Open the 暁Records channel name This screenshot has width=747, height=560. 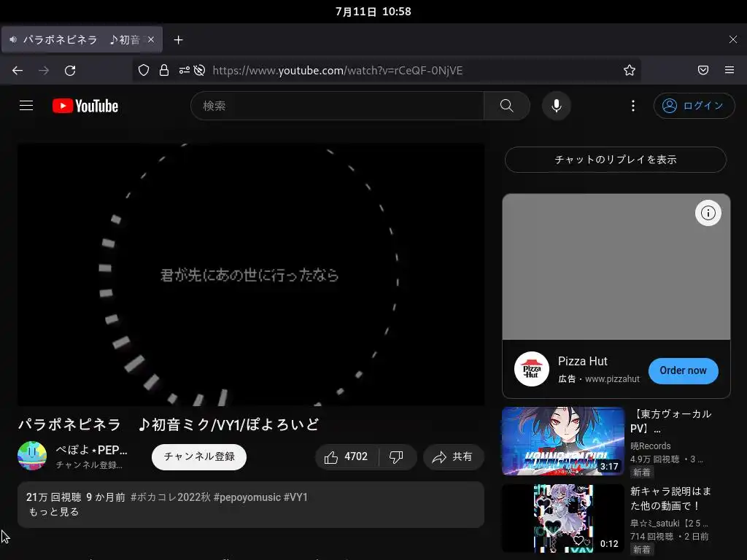[x=650, y=446]
